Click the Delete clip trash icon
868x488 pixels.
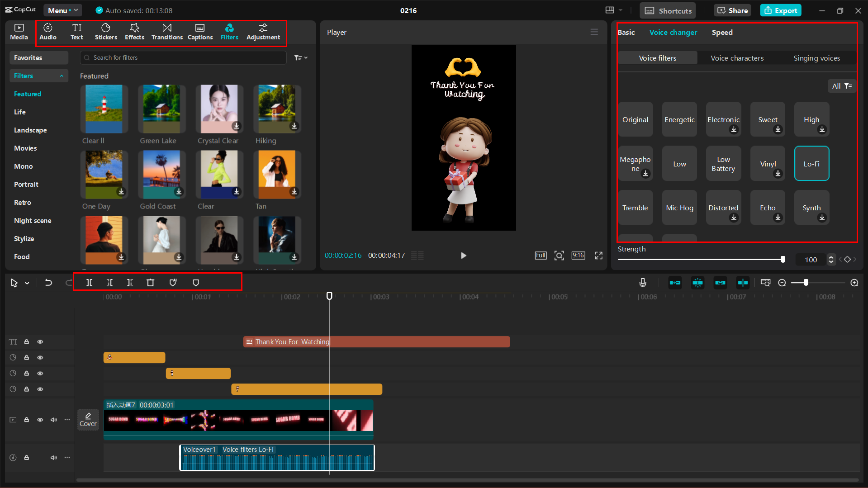(150, 283)
